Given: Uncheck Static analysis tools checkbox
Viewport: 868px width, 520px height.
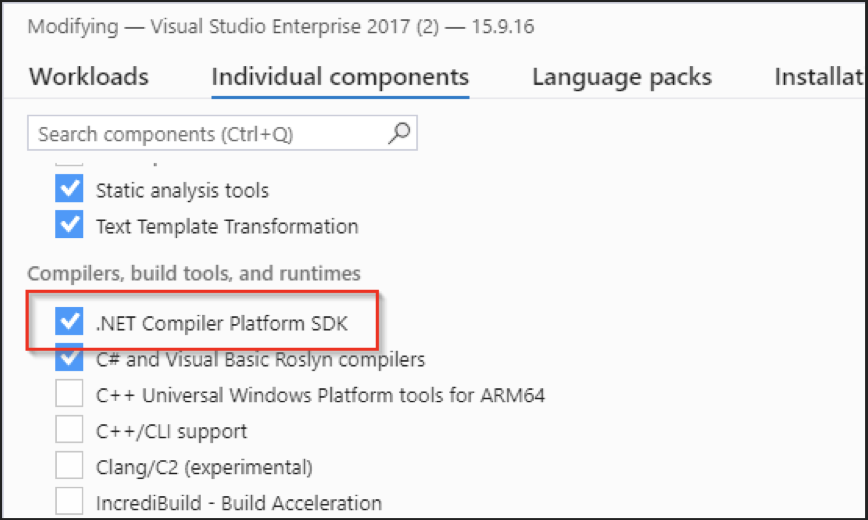Looking at the screenshot, I should coord(70,190).
